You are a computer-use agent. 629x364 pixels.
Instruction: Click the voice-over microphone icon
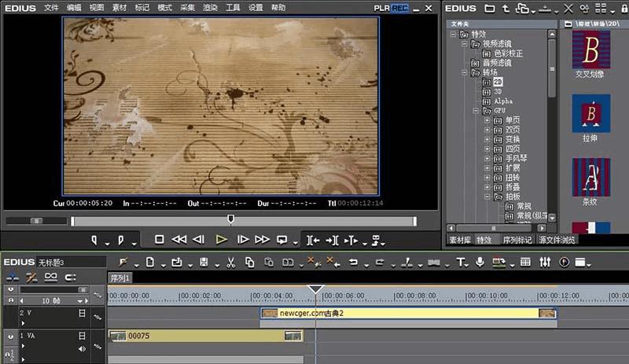coord(479,262)
